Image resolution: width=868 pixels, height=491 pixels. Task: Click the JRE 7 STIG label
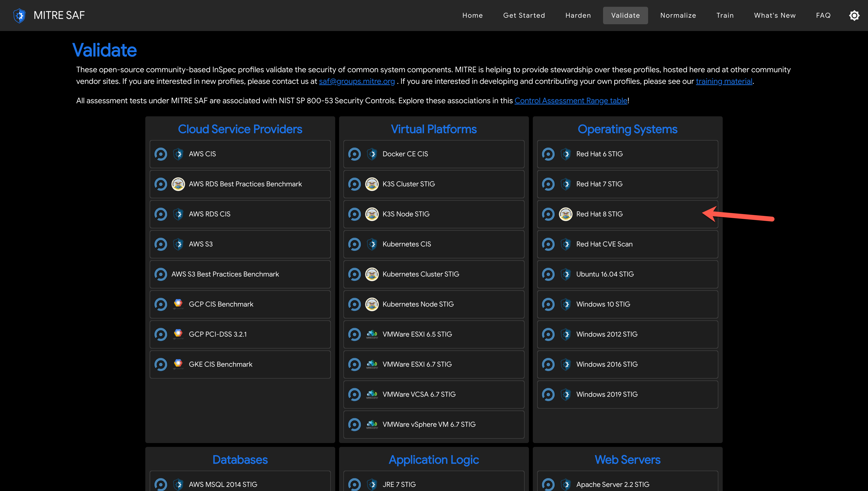click(x=399, y=484)
